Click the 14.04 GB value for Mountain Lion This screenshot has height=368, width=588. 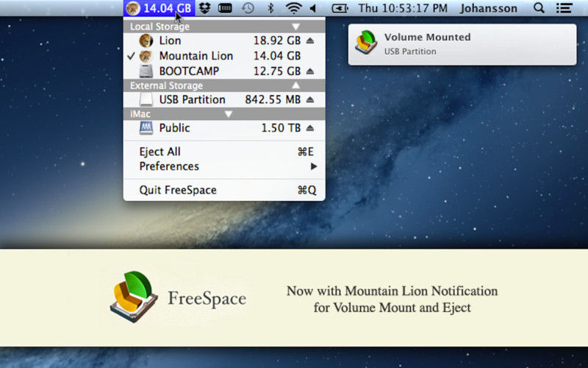[x=277, y=56]
